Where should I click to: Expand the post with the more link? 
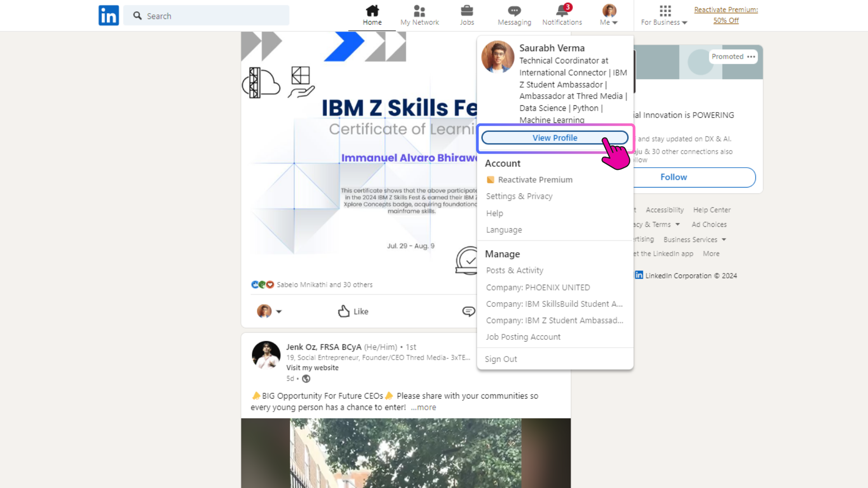(423, 407)
